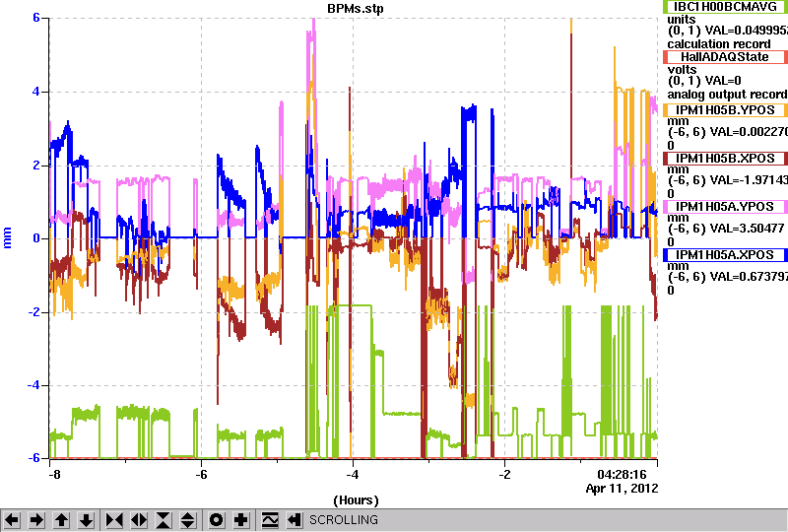This screenshot has width=788, height=532.
Task: Select the IPM1H05B.YPOS curve in the legend
Action: 725,110
